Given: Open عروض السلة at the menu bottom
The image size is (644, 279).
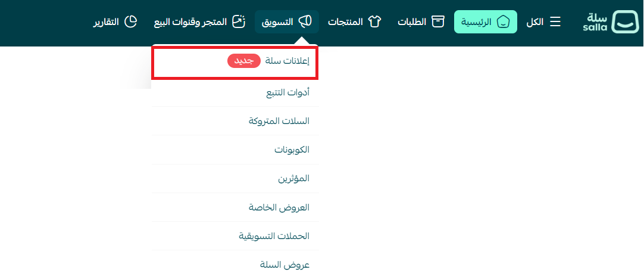Looking at the screenshot, I should (x=285, y=265).
